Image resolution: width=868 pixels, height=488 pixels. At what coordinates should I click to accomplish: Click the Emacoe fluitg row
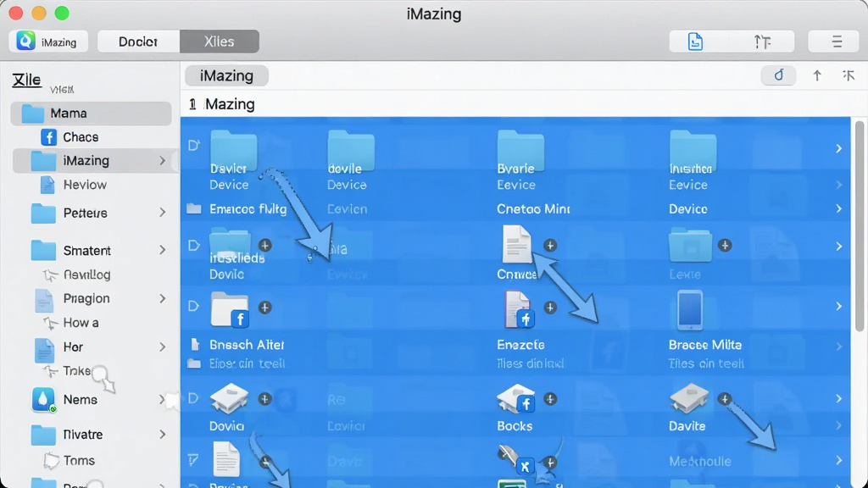pos(248,209)
